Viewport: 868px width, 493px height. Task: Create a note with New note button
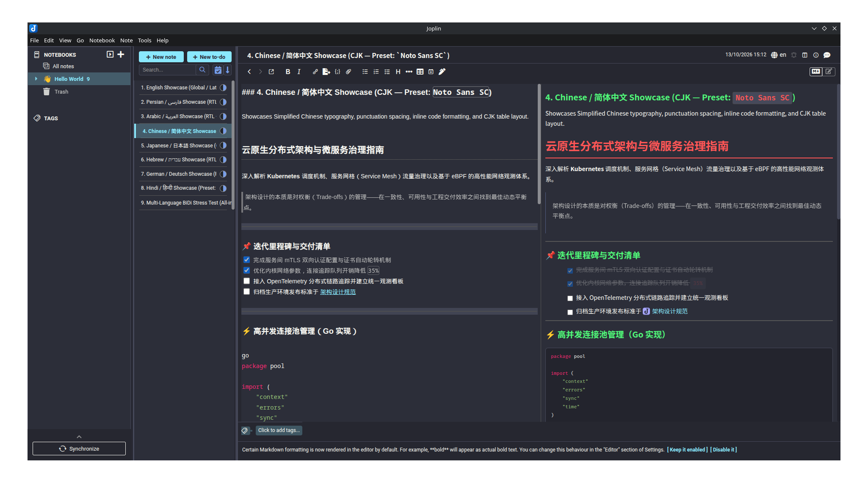coord(161,57)
